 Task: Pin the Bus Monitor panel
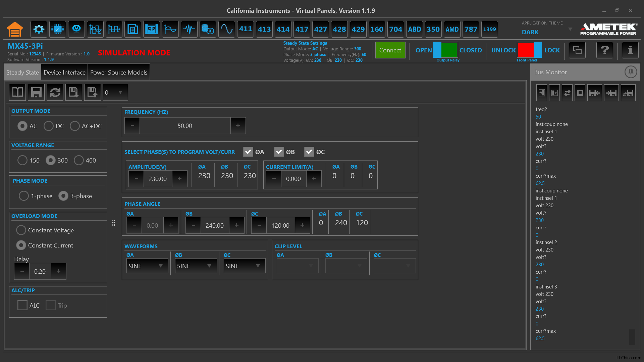coord(631,72)
